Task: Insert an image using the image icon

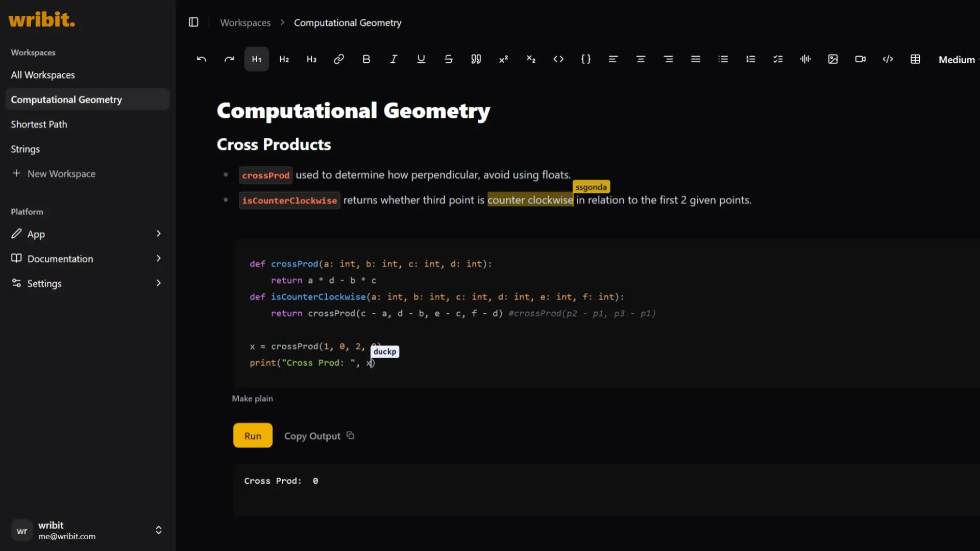Action: (x=833, y=59)
